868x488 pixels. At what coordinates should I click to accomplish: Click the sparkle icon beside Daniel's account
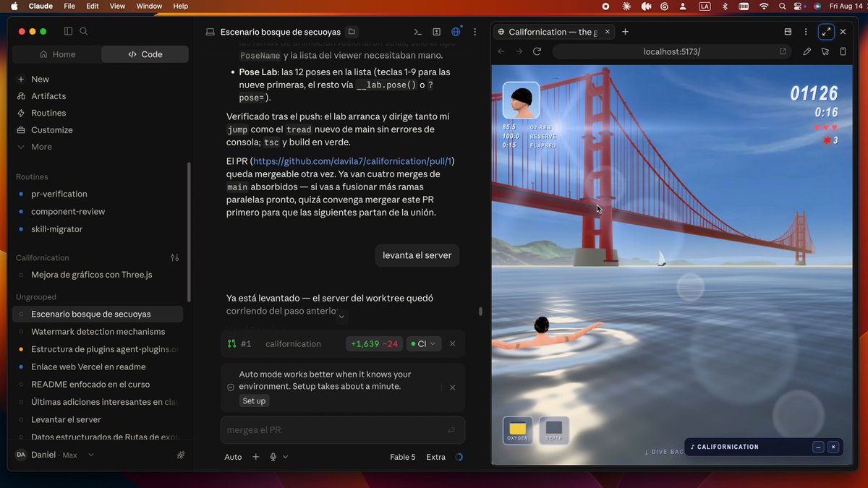click(181, 455)
